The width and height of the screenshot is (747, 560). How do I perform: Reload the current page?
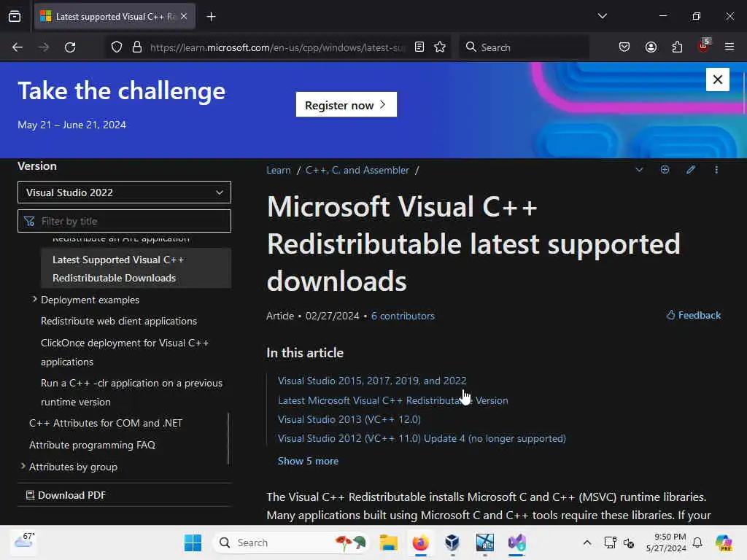pyautogui.click(x=70, y=47)
